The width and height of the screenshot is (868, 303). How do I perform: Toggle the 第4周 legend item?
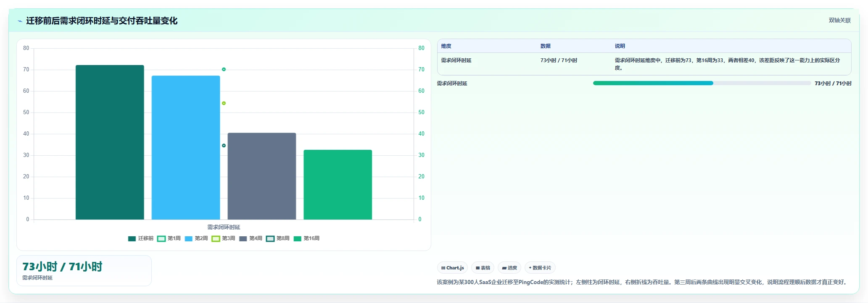point(251,238)
